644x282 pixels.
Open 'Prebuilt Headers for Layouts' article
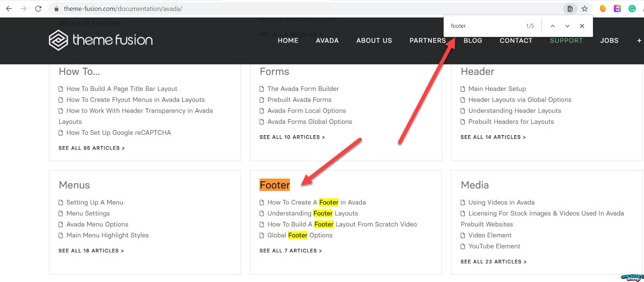(x=511, y=122)
